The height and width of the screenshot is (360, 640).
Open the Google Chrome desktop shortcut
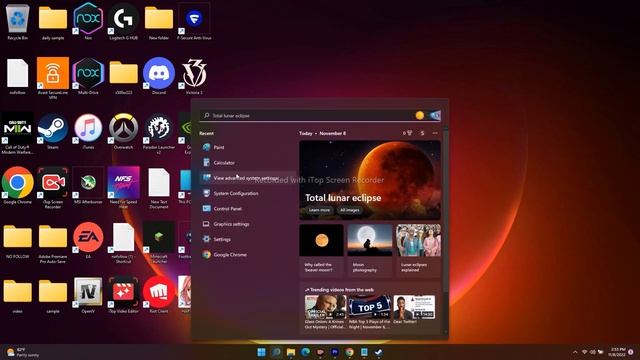[x=18, y=186]
